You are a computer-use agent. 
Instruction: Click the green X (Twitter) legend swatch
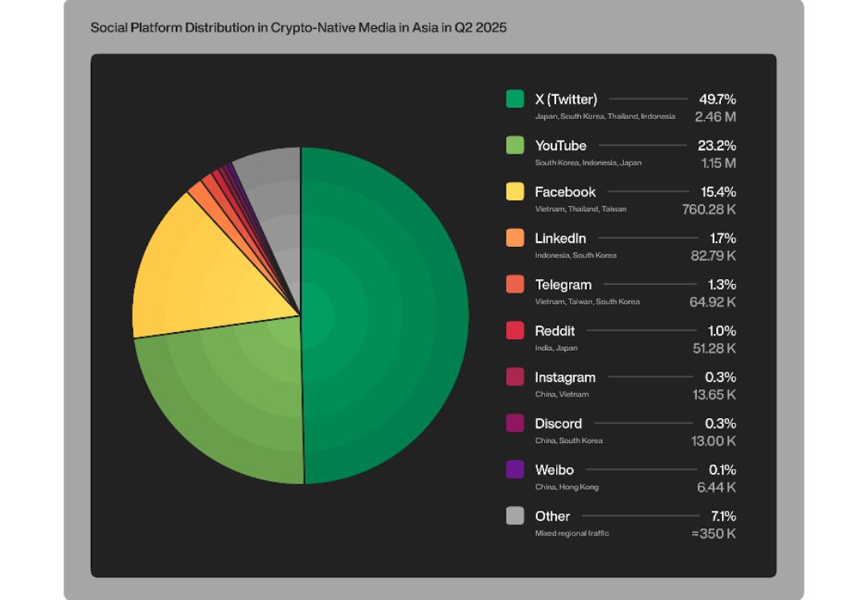515,99
